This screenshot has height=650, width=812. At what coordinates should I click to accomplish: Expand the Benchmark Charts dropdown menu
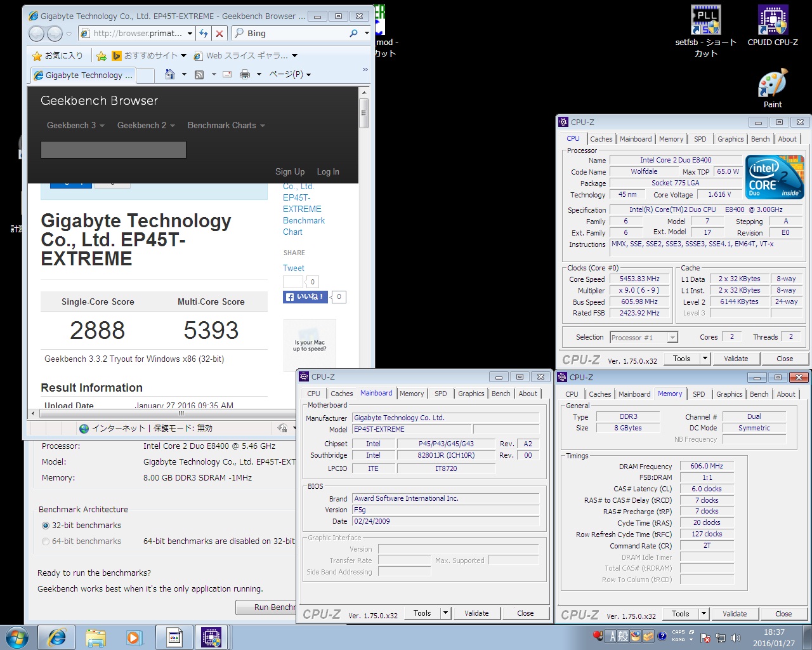point(226,125)
